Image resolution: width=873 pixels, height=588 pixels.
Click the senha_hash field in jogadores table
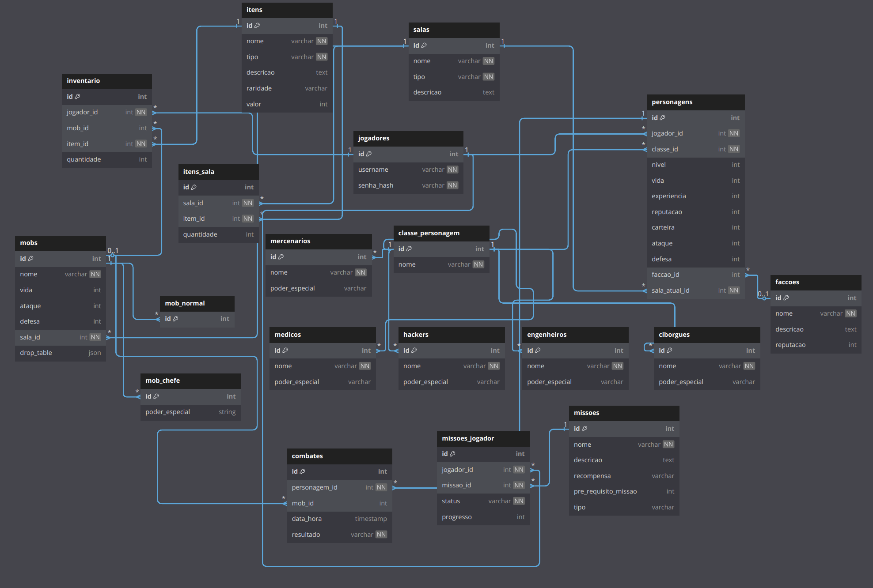(408, 185)
